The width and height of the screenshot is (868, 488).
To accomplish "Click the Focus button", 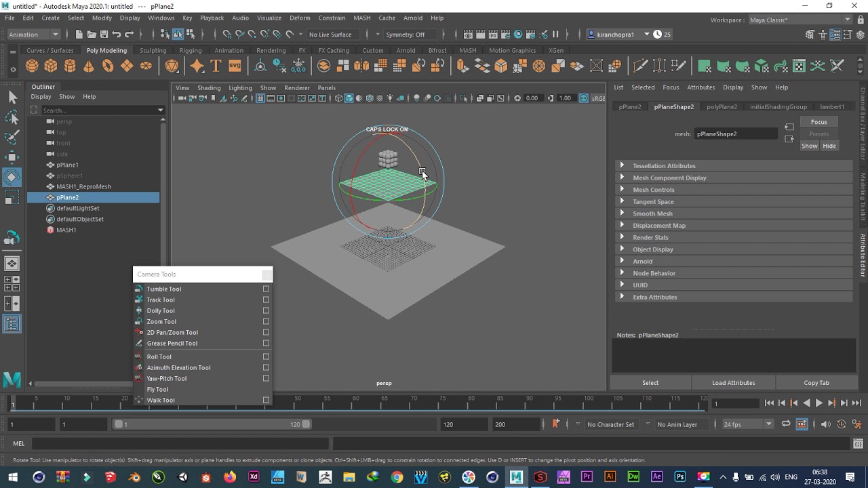I will click(819, 122).
